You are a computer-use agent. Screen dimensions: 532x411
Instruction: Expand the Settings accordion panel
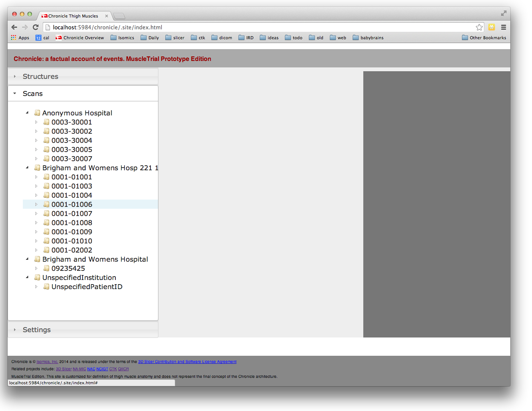[x=37, y=330]
